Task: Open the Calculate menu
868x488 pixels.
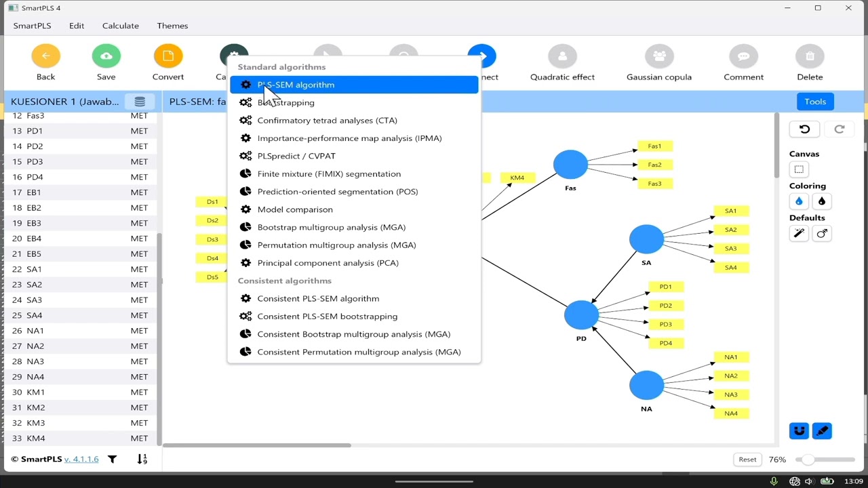Action: [x=121, y=26]
